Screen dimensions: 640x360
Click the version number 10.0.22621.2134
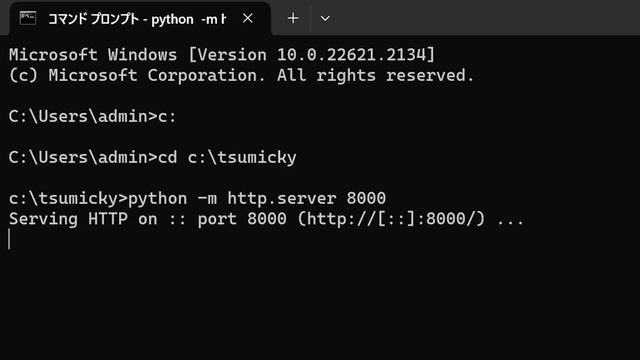coord(351,55)
